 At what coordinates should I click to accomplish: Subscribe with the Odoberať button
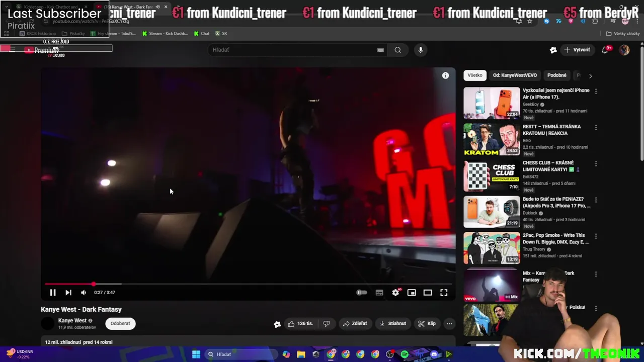pos(120,324)
